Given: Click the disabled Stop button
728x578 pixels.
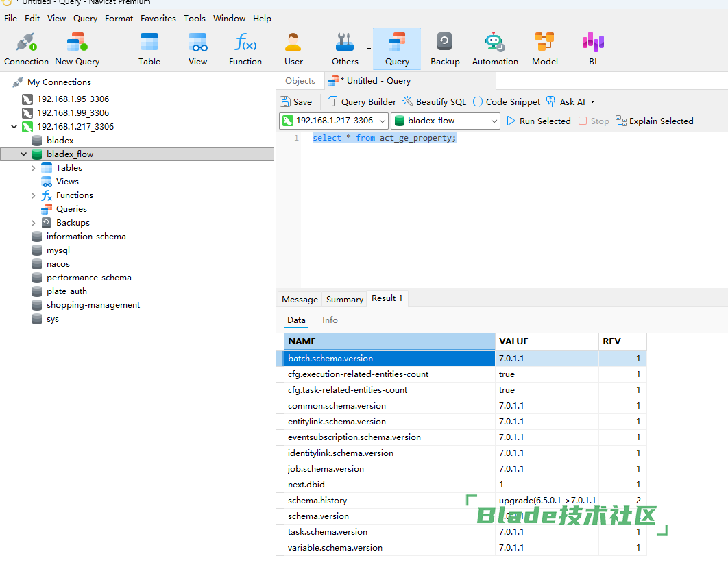Looking at the screenshot, I should pos(594,121).
